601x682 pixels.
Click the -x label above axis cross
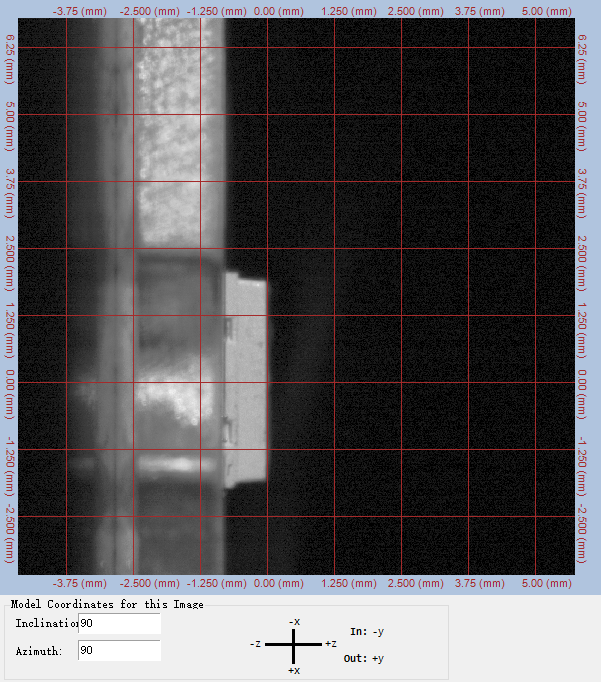(293, 622)
